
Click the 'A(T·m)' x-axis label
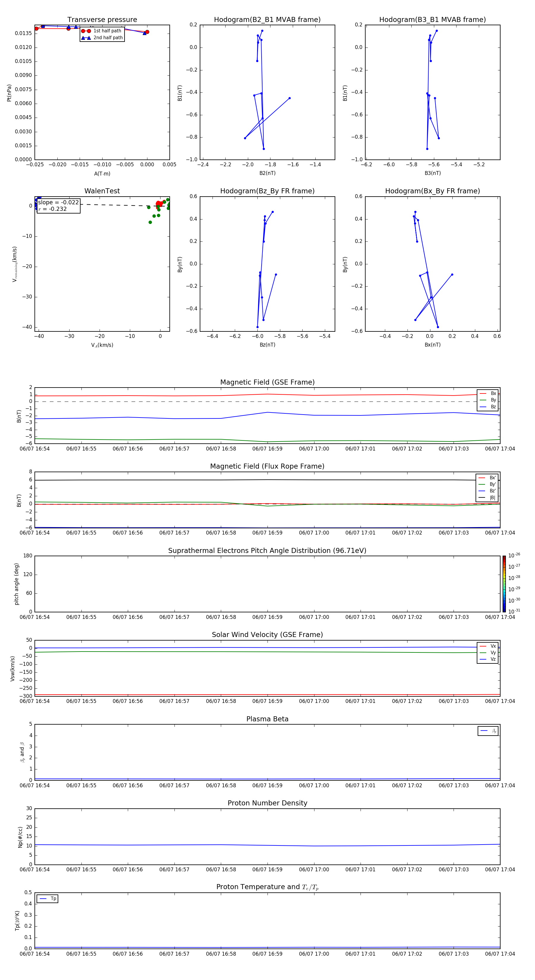[102, 173]
